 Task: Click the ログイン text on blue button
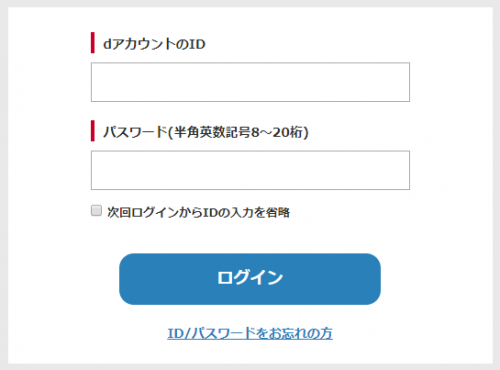pos(250,278)
